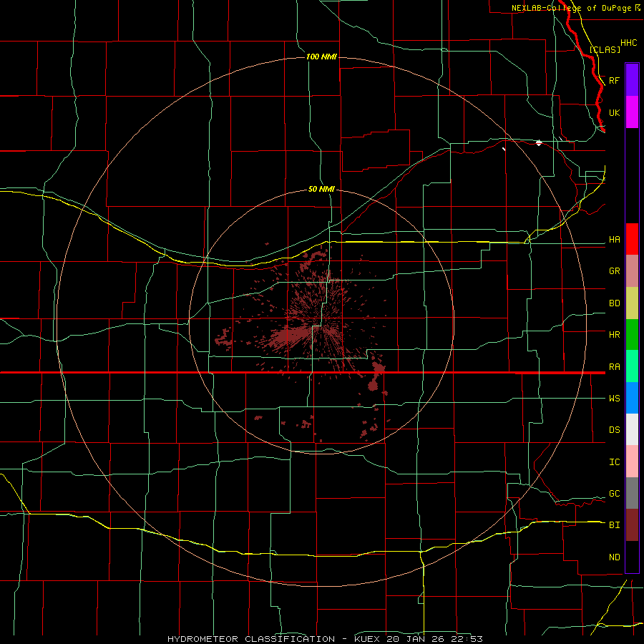The image size is (644, 644).
Task: Click the ND black color swatch
Action: point(632,557)
